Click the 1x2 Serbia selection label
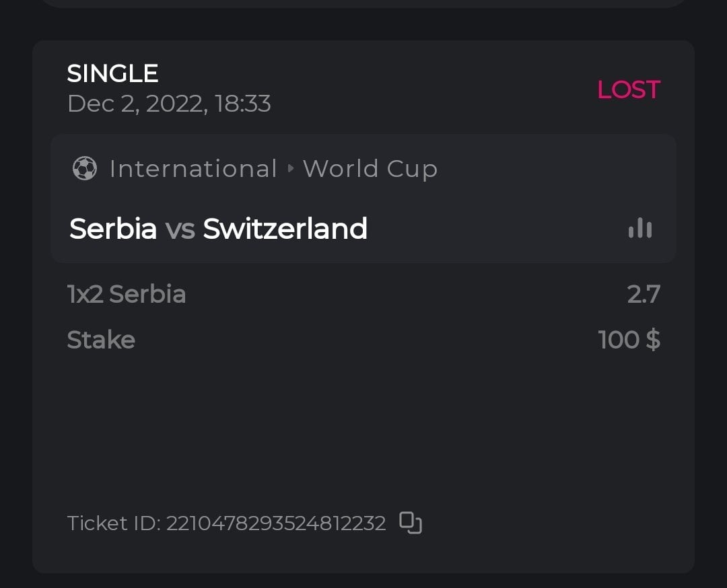The height and width of the screenshot is (588, 727). pyautogui.click(x=127, y=294)
